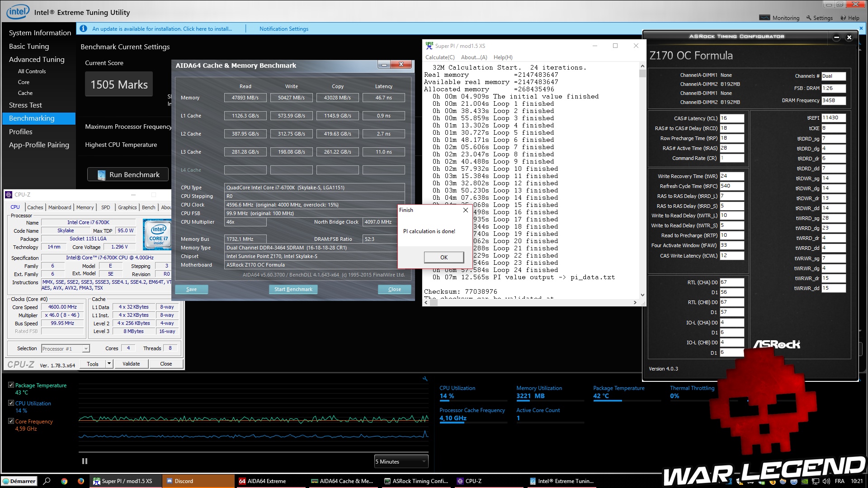This screenshot has width=868, height=488.
Task: Expand the Processor #1 selection dropdown
Action: coord(85,349)
